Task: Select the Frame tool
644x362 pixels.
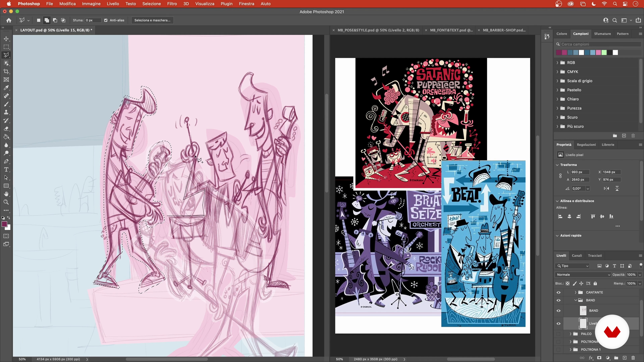Action: pos(6,79)
